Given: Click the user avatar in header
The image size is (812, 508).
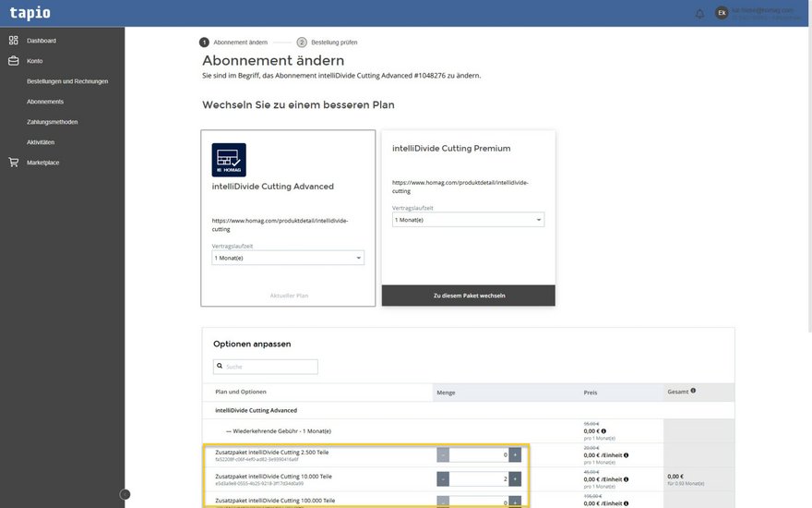Looking at the screenshot, I should tap(722, 13).
